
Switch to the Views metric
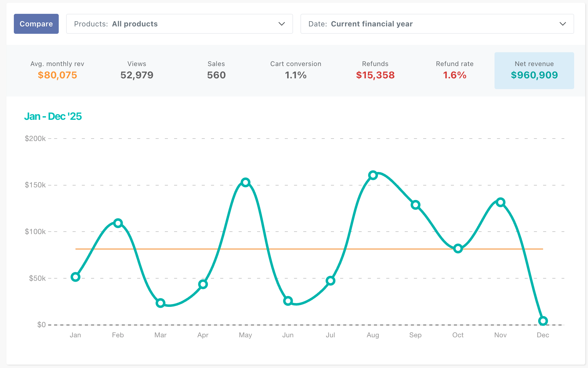pos(137,70)
